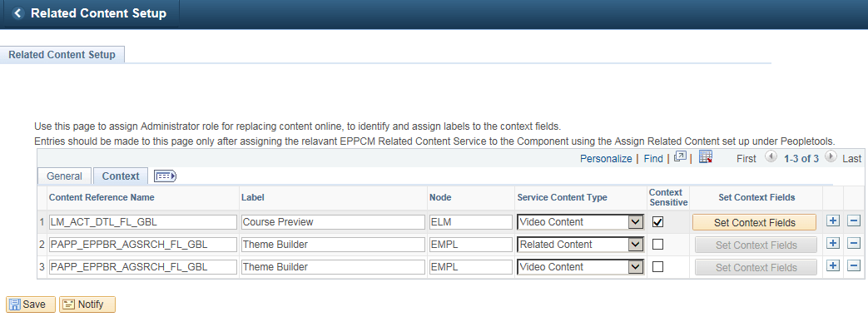Add row after Course Preview row
The height and width of the screenshot is (322, 868).
pyautogui.click(x=832, y=221)
